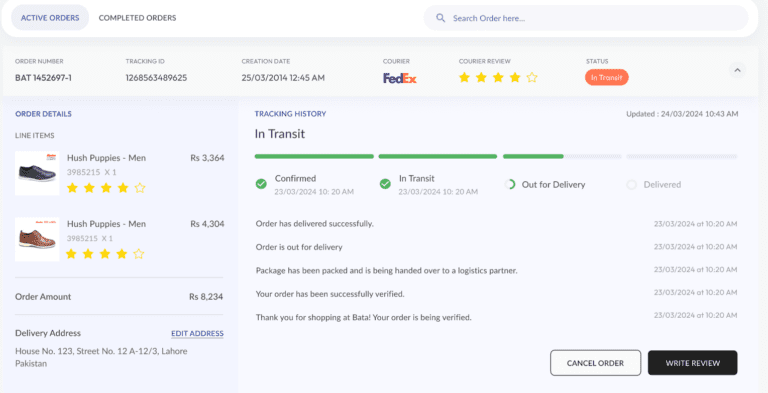Click price Rs 4,304

(x=207, y=224)
